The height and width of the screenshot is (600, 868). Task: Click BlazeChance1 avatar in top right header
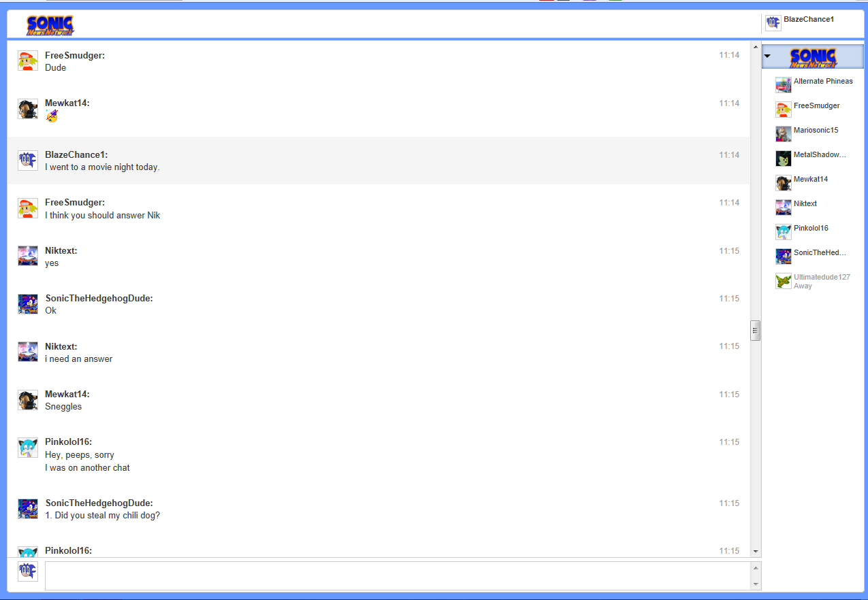tap(773, 23)
